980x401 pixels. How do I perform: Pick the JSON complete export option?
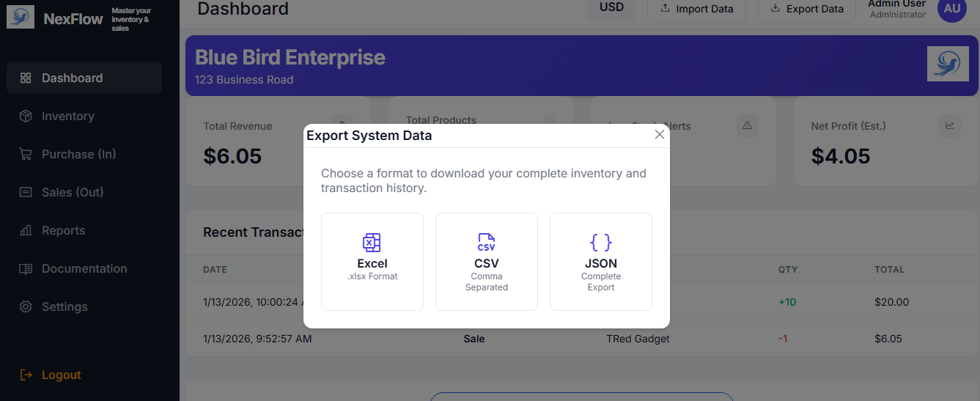pyautogui.click(x=601, y=262)
